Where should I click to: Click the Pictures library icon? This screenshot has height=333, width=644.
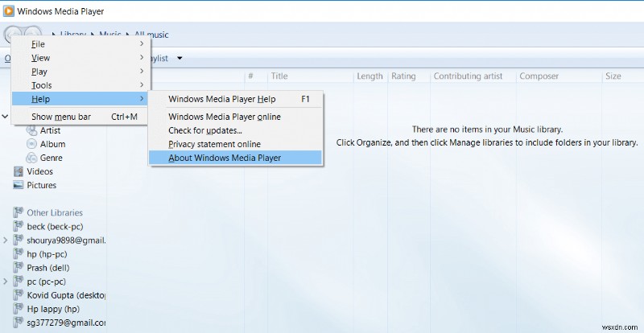[x=18, y=185]
